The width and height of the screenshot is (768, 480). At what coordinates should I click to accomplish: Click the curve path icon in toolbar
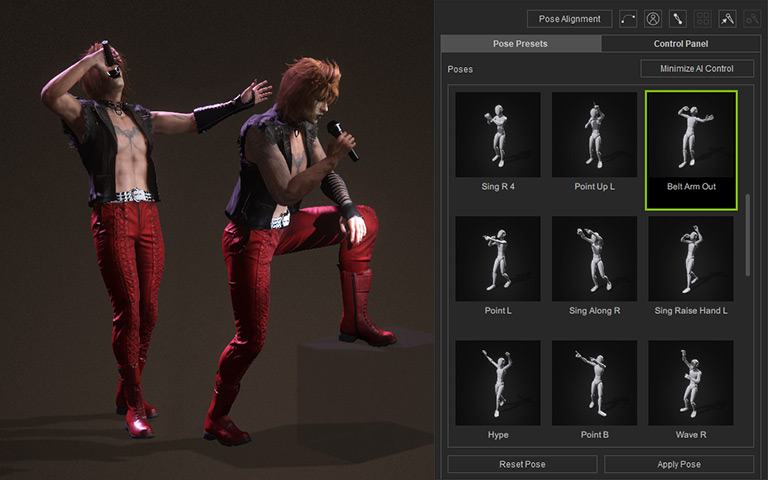click(629, 18)
